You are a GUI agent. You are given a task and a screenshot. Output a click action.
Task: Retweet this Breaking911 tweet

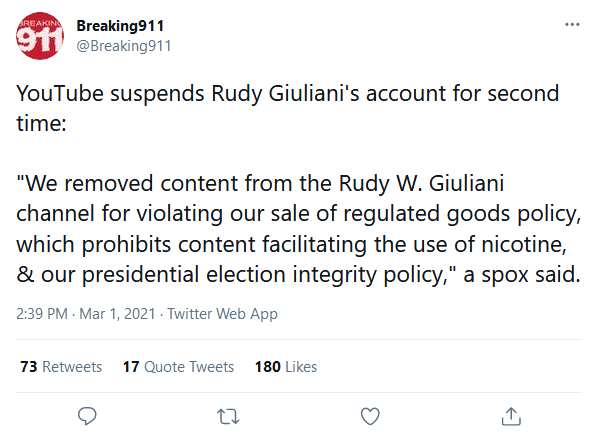click(x=228, y=416)
